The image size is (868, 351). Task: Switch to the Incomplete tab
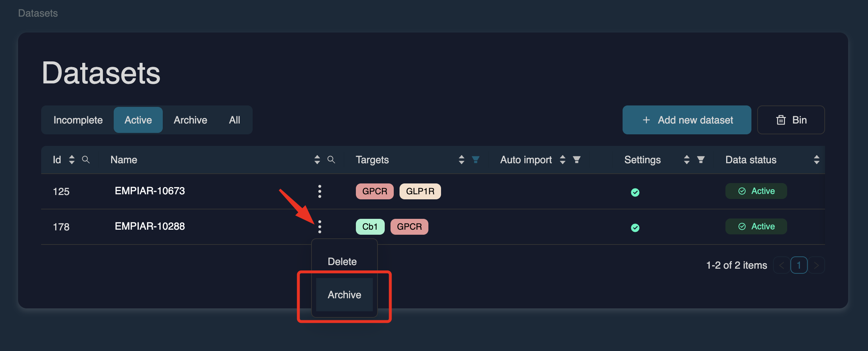pos(78,120)
